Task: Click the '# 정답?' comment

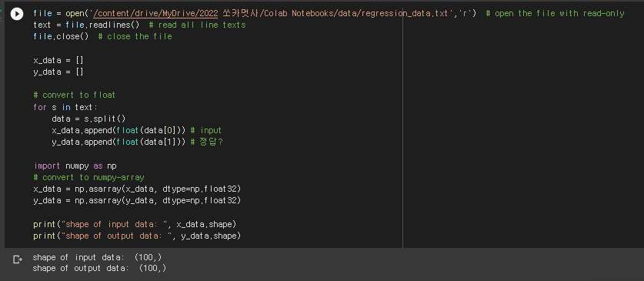Action: [207, 142]
